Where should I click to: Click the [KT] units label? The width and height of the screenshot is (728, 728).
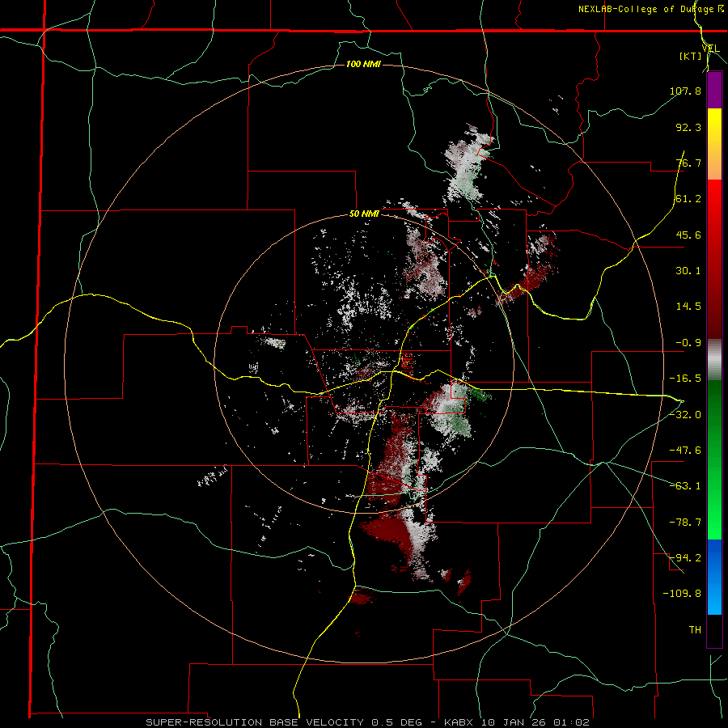click(690, 57)
